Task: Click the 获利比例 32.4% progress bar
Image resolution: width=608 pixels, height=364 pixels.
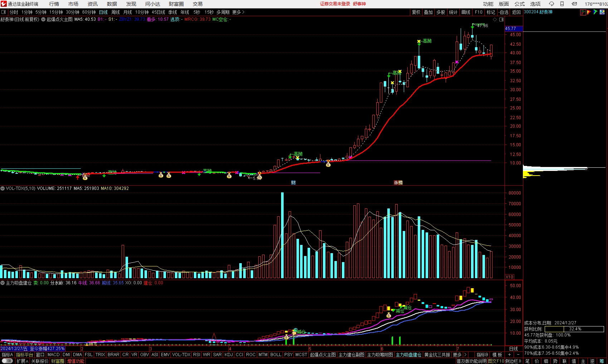Action: point(574,329)
